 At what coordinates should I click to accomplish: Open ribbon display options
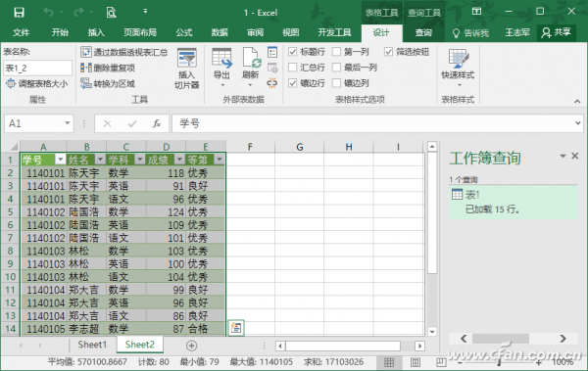click(476, 12)
